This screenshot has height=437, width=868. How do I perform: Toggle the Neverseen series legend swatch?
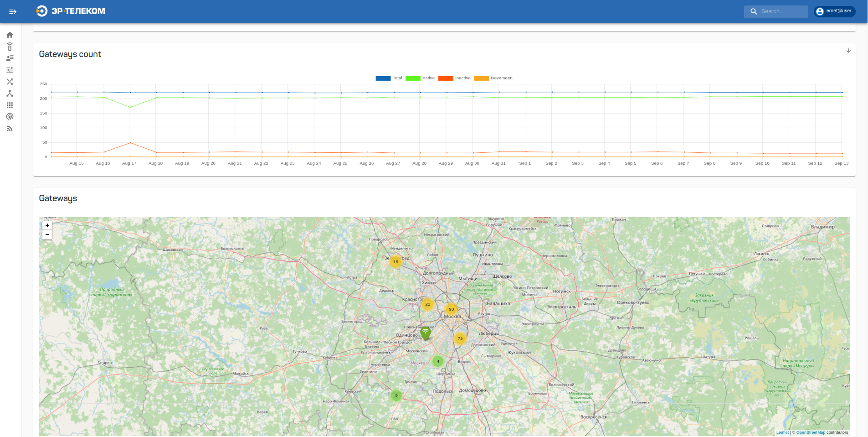pos(481,78)
